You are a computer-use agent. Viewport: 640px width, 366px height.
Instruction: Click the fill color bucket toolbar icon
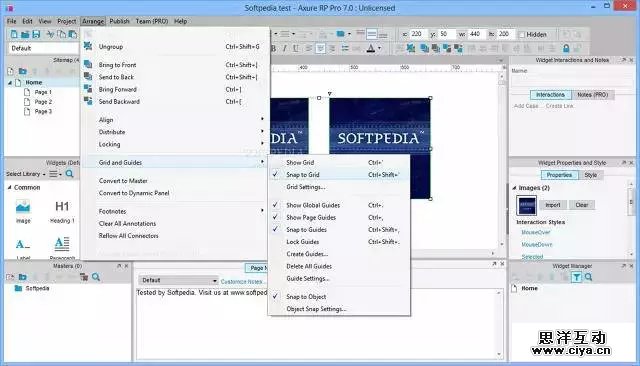[x=340, y=34]
